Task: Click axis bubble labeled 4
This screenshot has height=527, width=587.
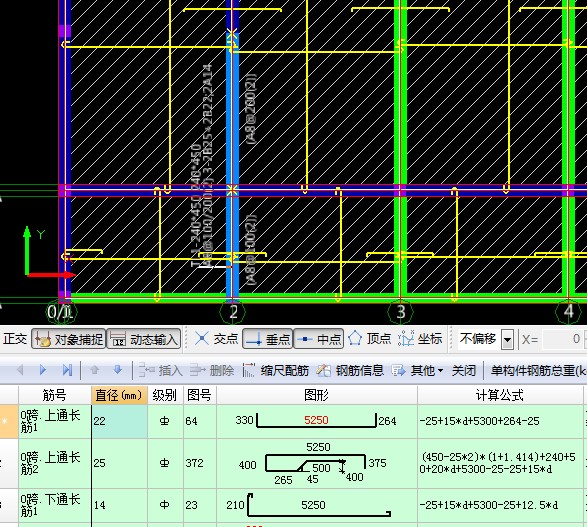Action: tap(568, 312)
